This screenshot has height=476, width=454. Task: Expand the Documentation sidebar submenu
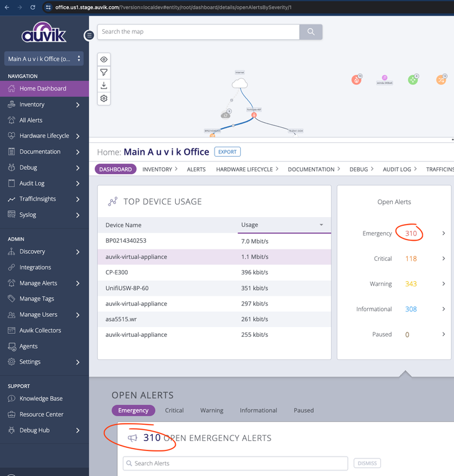click(x=78, y=152)
